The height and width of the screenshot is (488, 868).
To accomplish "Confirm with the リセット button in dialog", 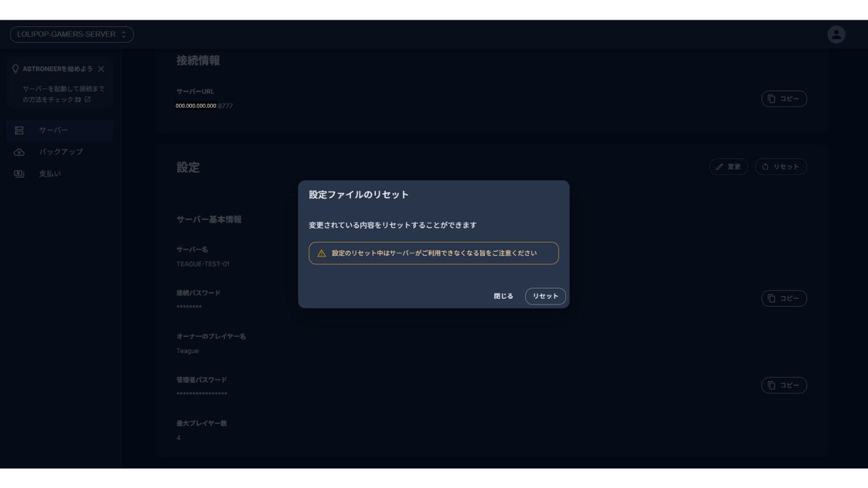I will (545, 296).
